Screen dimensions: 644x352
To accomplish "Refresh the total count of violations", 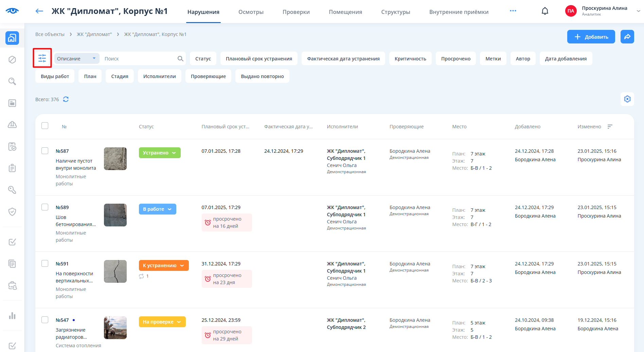I will tap(66, 99).
